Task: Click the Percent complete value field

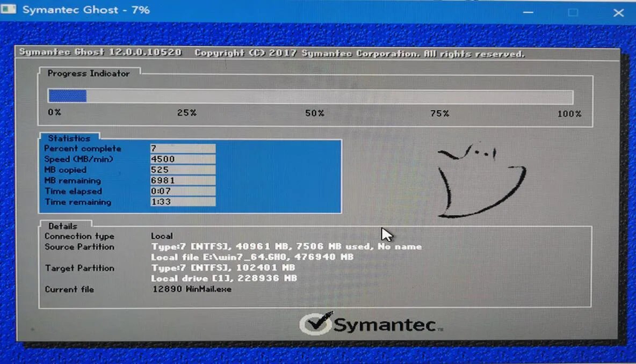Action: tap(183, 149)
